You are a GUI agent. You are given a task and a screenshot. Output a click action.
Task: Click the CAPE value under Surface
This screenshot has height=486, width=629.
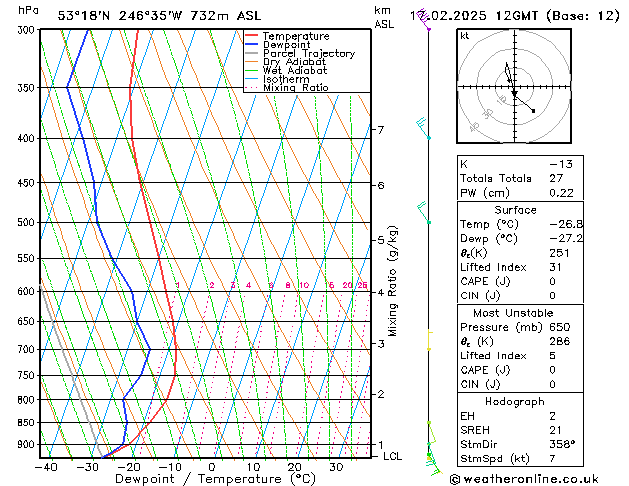[x=552, y=281]
